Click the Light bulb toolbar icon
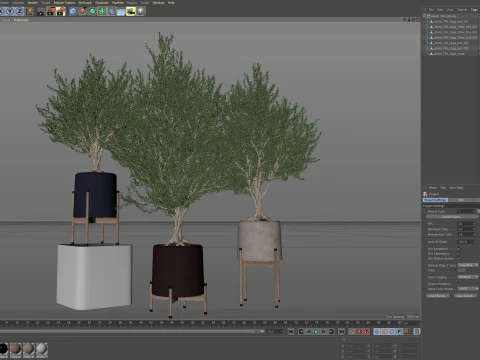Screen dimensions: 480x360 click(141, 11)
